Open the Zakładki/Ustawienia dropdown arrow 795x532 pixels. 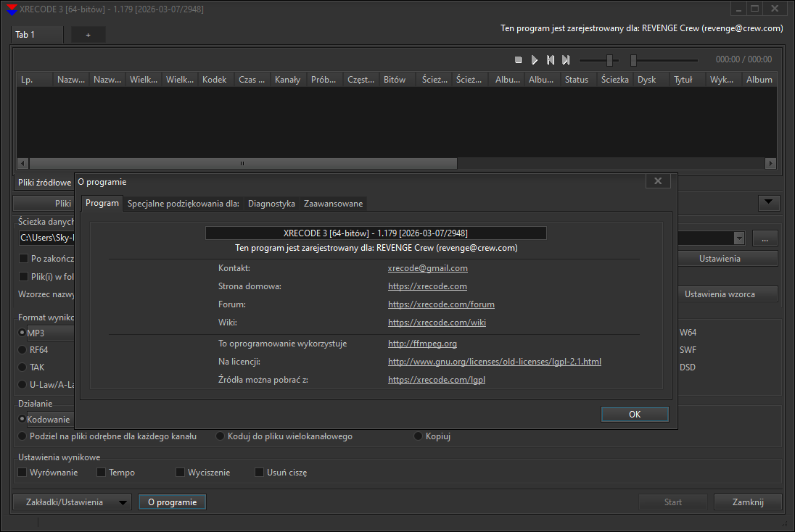[x=123, y=502]
